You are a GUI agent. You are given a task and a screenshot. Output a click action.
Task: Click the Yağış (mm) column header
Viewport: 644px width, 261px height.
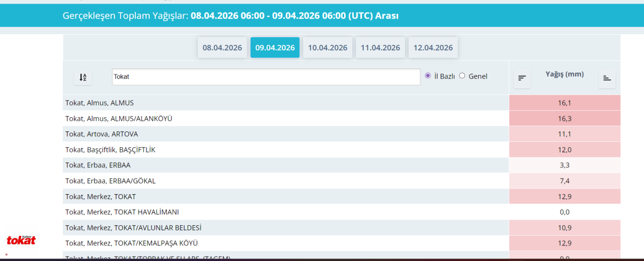point(565,74)
